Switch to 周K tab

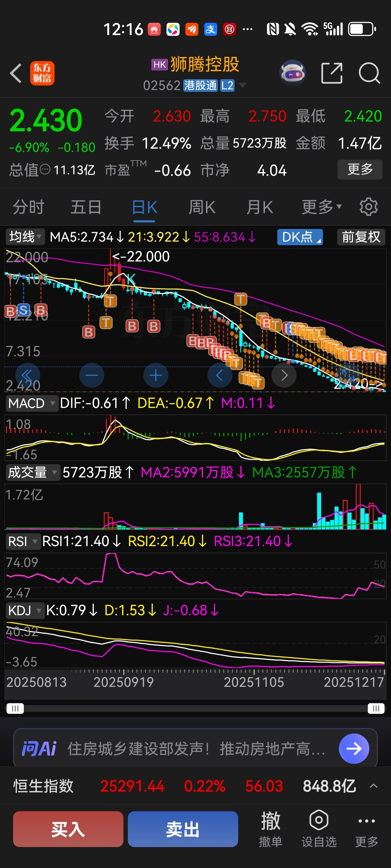[202, 207]
